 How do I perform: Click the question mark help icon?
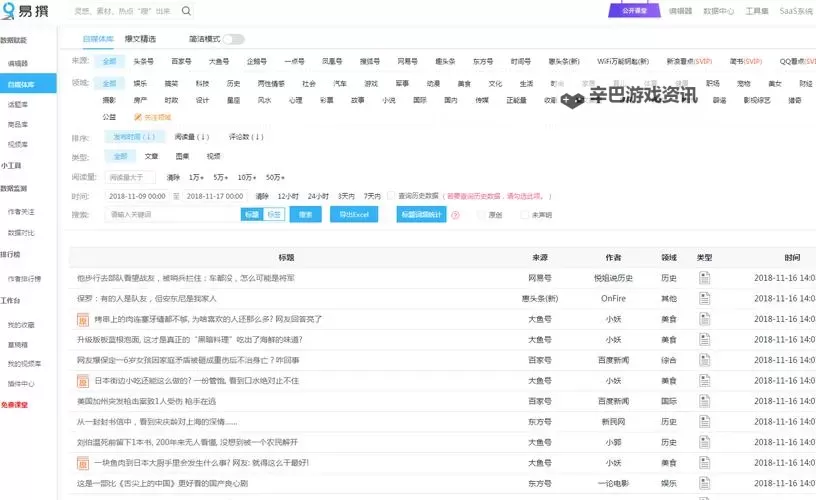click(x=455, y=215)
